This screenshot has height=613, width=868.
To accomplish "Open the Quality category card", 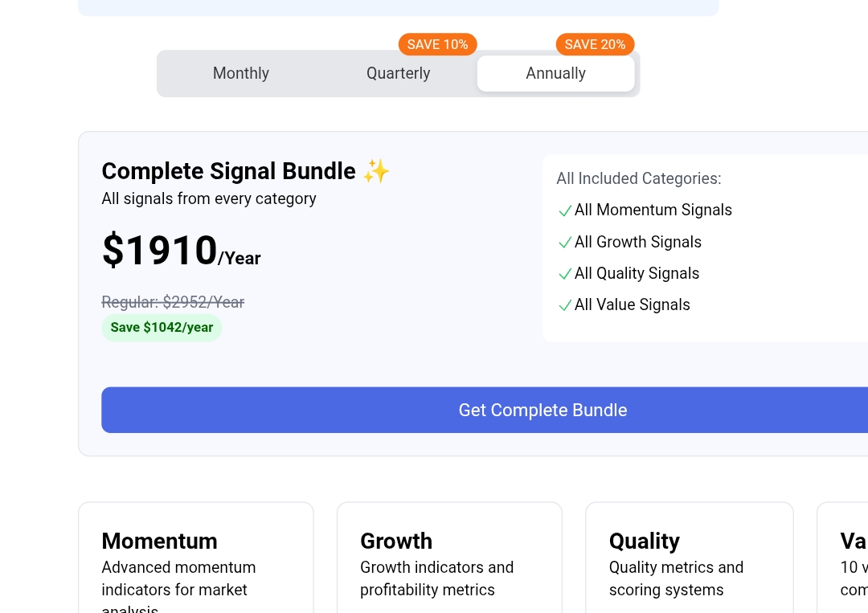I will [690, 558].
